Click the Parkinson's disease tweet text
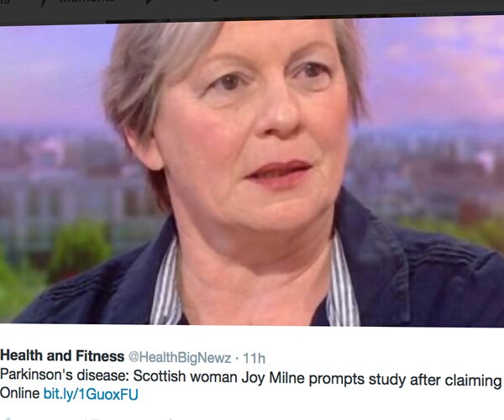Image resolution: width=504 pixels, height=420 pixels. tap(250, 378)
